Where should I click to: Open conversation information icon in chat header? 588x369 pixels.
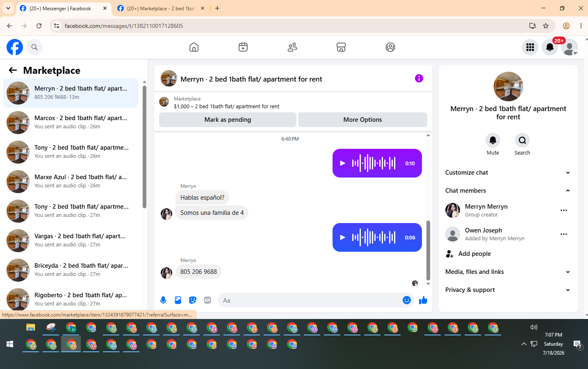pos(419,78)
